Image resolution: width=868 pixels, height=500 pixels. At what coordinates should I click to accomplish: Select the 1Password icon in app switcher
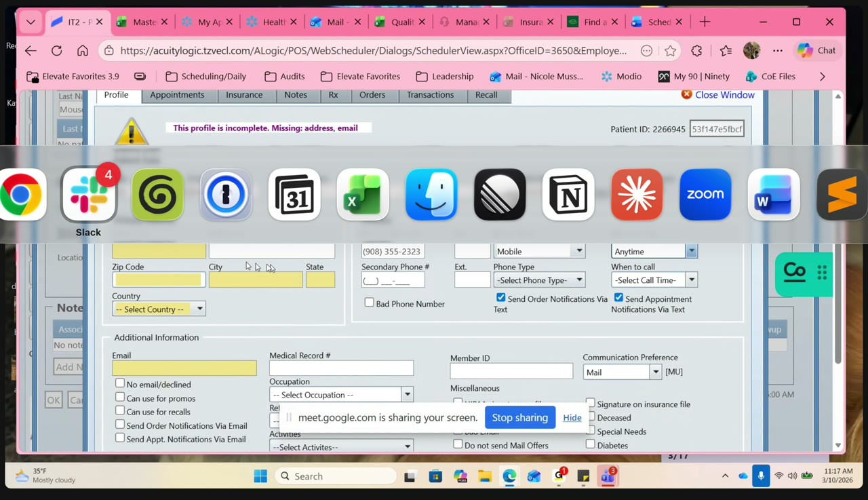click(x=226, y=195)
